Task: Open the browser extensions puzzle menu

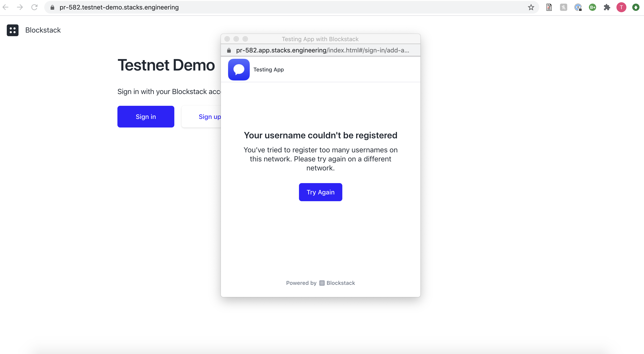Action: (607, 7)
